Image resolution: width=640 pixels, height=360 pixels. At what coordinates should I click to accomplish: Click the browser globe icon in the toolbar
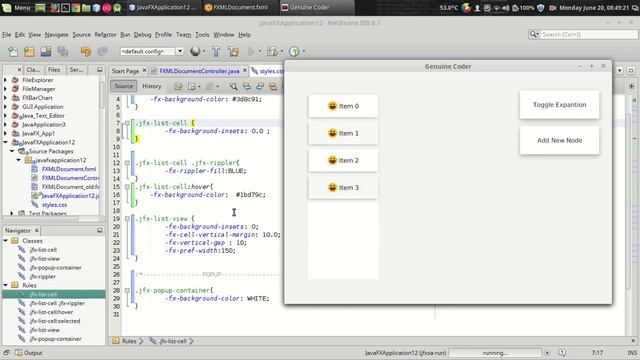195,51
